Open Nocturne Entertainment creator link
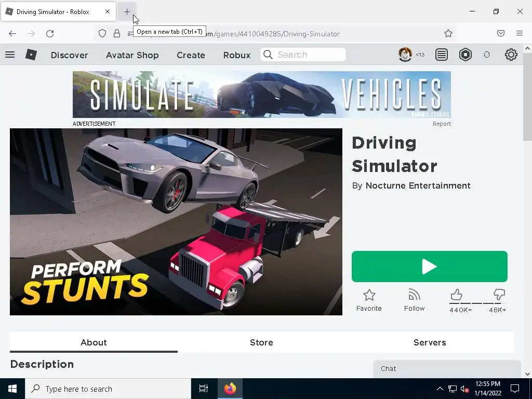 point(418,185)
